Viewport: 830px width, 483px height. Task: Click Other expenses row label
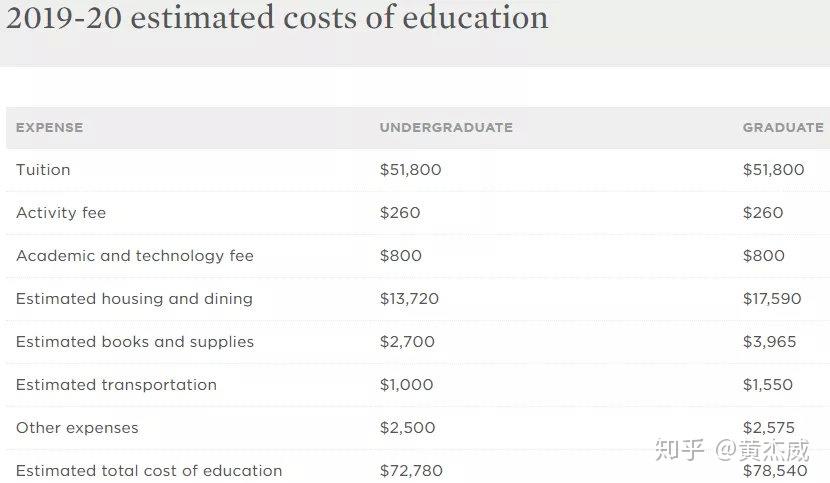pyautogui.click(x=77, y=428)
